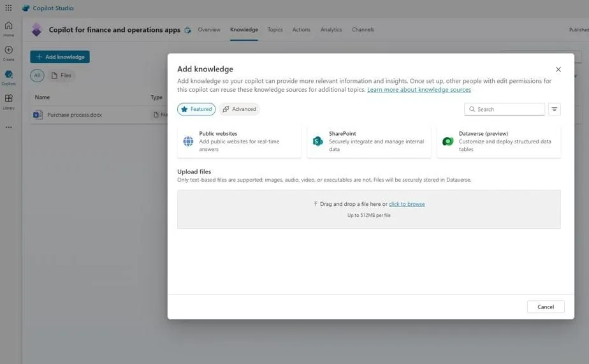
Task: Go to Home in sidebar
Action: [x=9, y=29]
